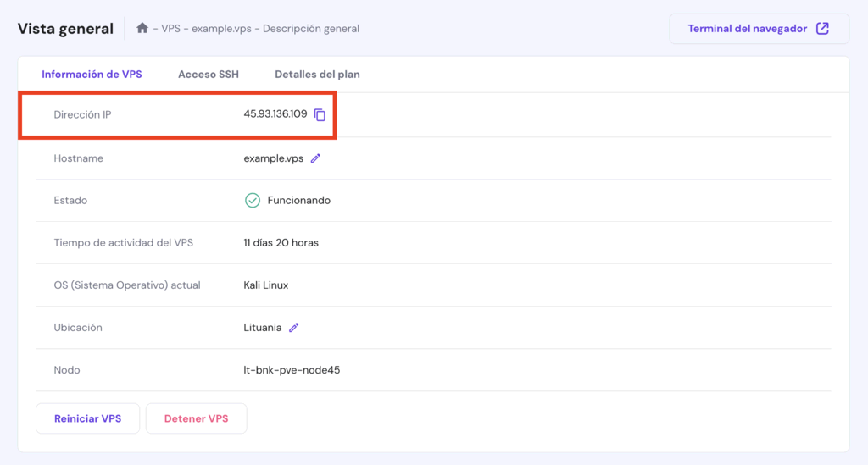Open the Terminal del navegador button
This screenshot has width=868, height=465.
[747, 28]
